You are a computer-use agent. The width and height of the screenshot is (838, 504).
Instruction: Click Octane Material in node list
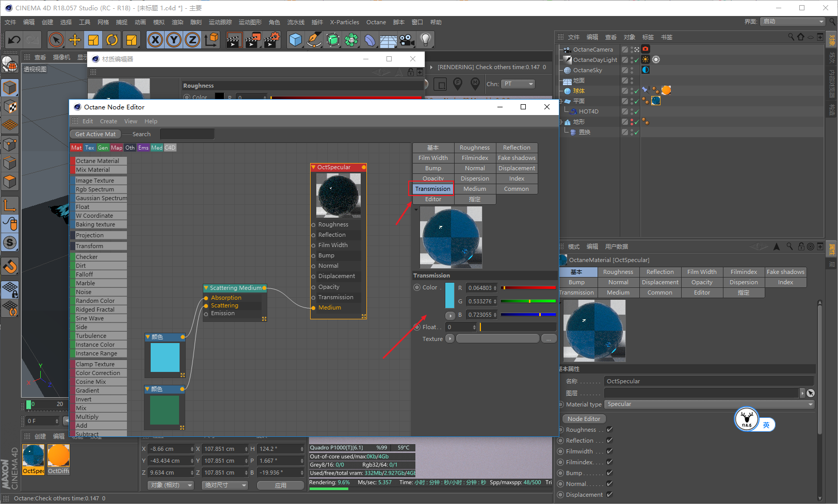[x=98, y=161]
